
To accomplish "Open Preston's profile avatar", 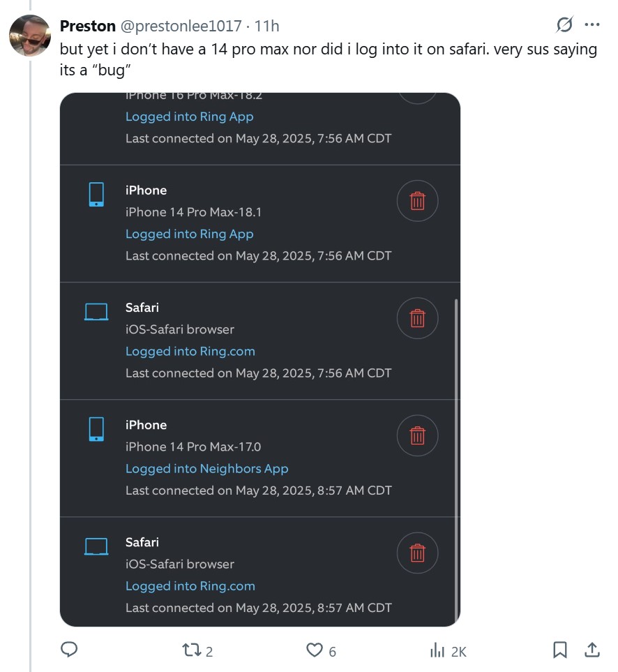I will tap(29, 35).
